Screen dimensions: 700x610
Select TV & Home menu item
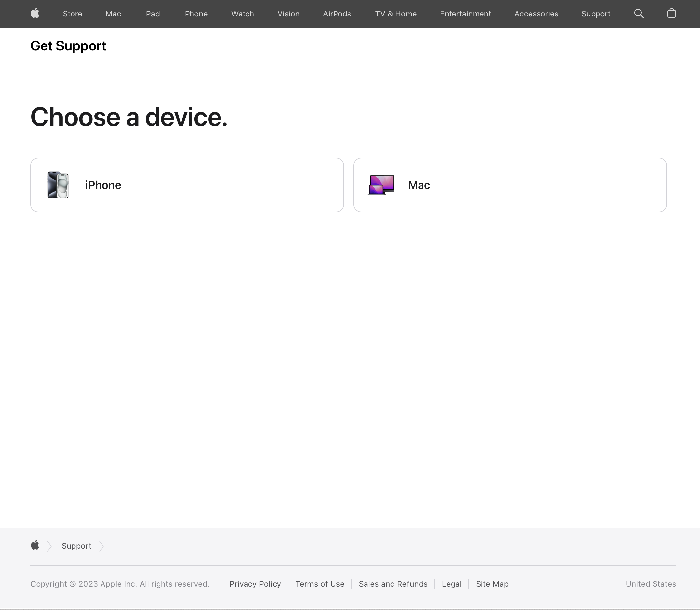[x=395, y=14]
